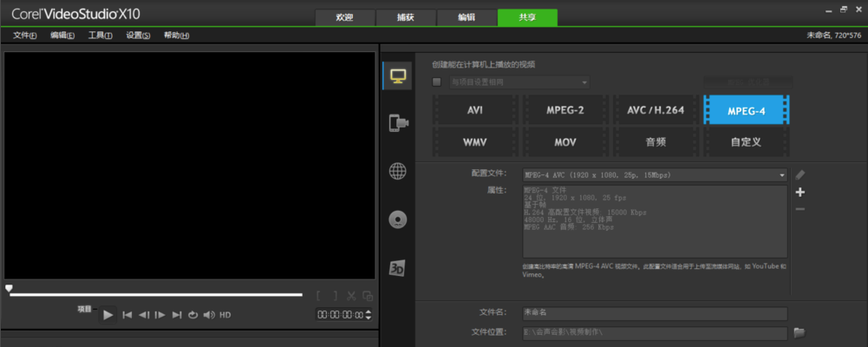Select the Disc output icon
The width and height of the screenshot is (868, 347).
(x=398, y=219)
